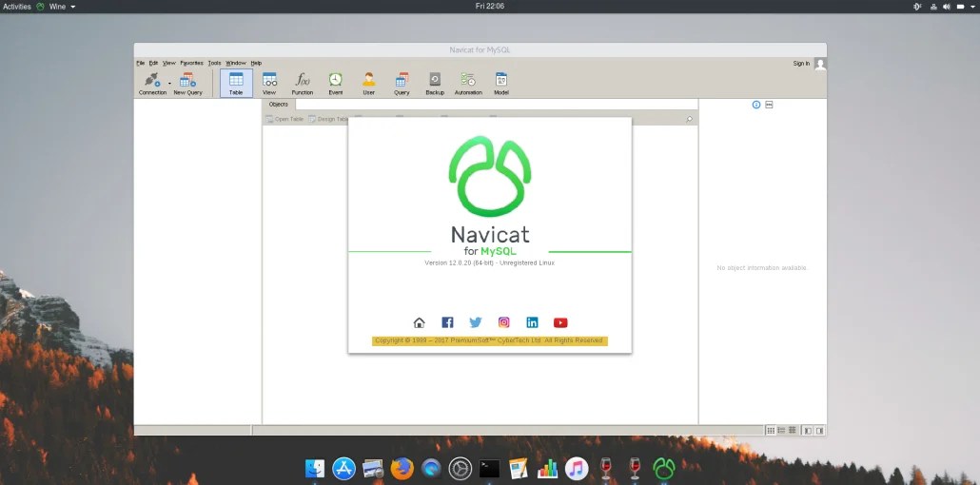Image resolution: width=980 pixels, height=485 pixels.
Task: Open the Backup tool
Action: [435, 83]
